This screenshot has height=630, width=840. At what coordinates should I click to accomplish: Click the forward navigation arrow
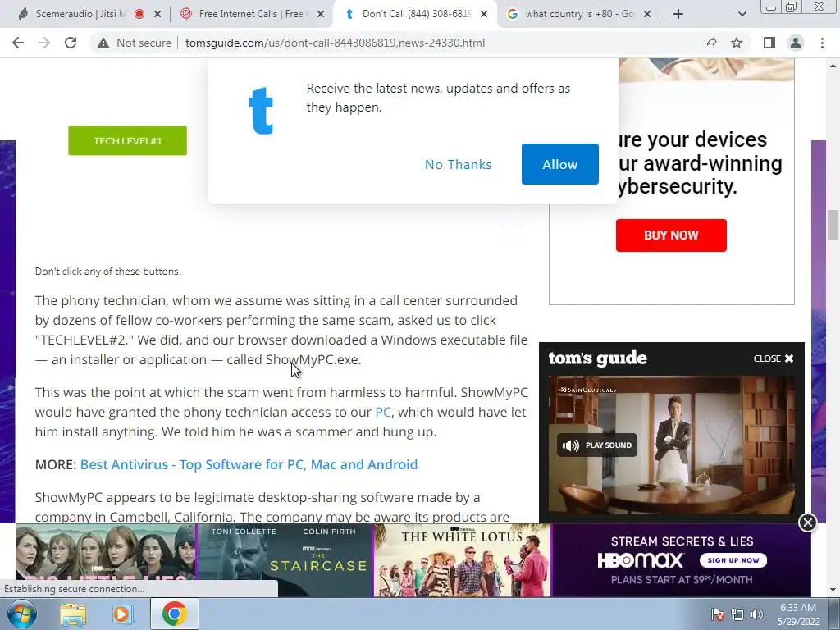pyautogui.click(x=44, y=43)
